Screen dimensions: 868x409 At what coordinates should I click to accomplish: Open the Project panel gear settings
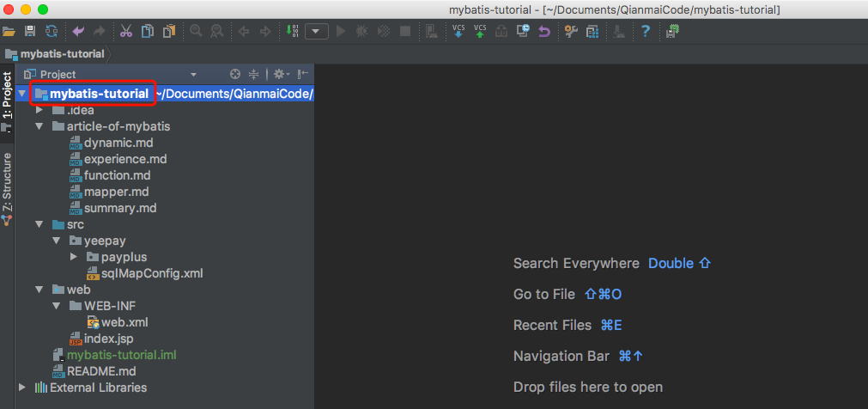(x=281, y=74)
